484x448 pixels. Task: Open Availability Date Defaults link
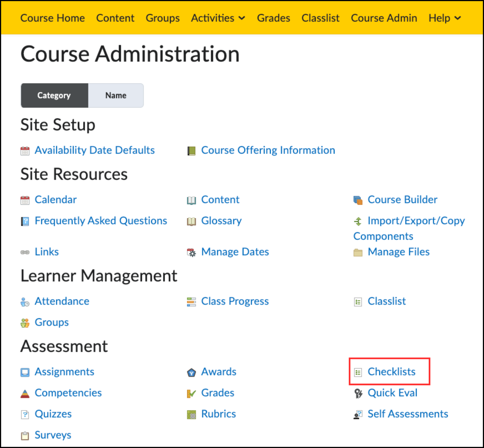(94, 150)
